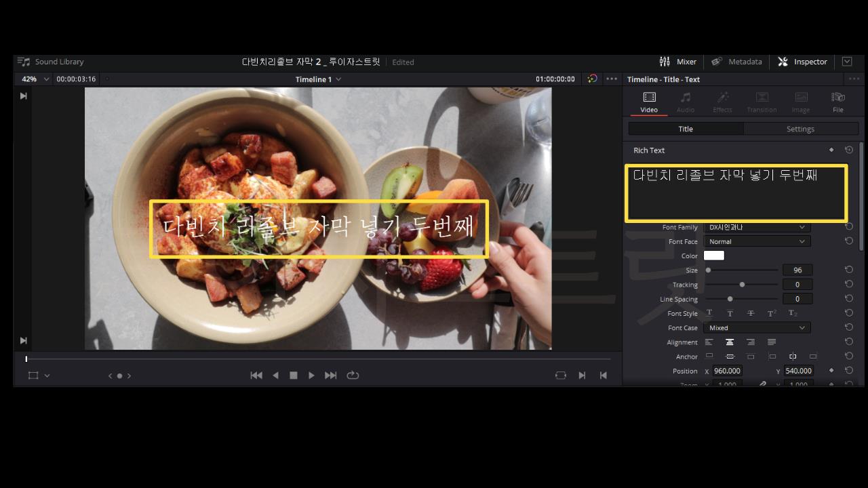This screenshot has height=488, width=868.
Task: Add a keyframe for Position
Action: coord(831,371)
